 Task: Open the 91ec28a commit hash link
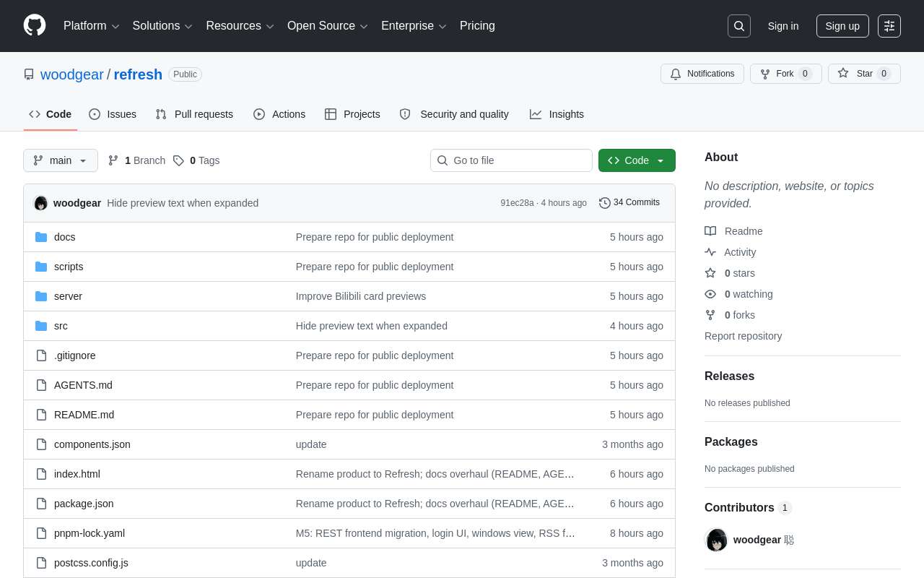click(517, 203)
